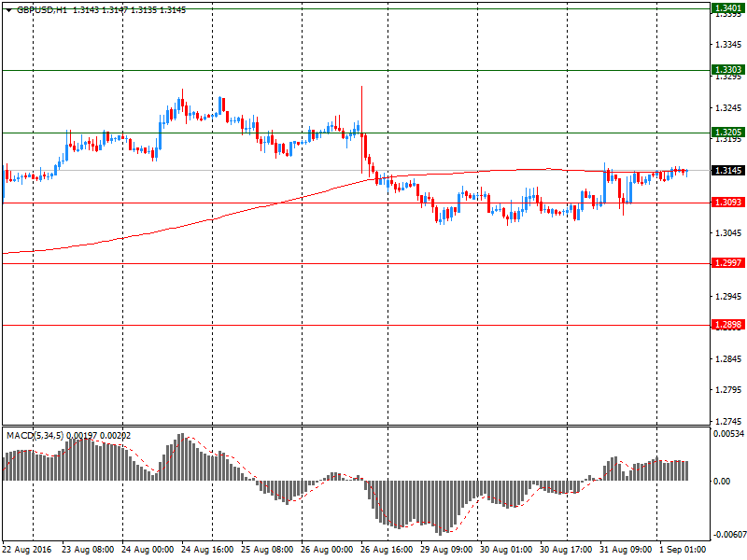Click the 1.3045 price scale value
Image resolution: width=747 pixels, height=560 pixels.
(728, 232)
